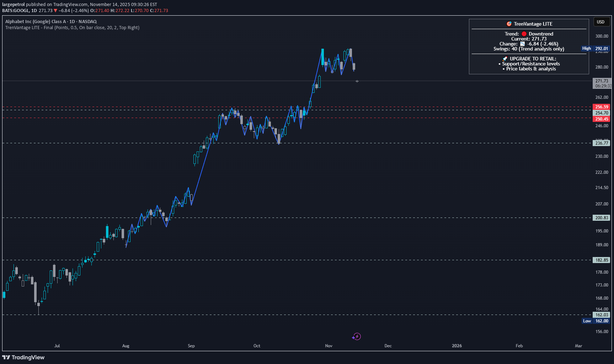The width and height of the screenshot is (614, 364).
Task: Click the rocket icon next to UPGRADE TO RETAIL
Action: point(505,58)
